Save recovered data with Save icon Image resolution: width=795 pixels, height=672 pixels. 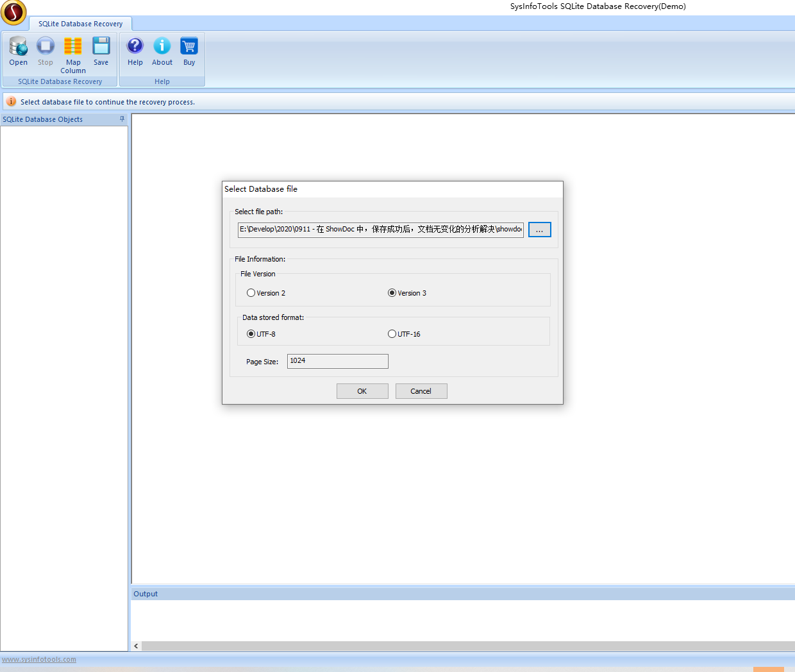tap(101, 51)
